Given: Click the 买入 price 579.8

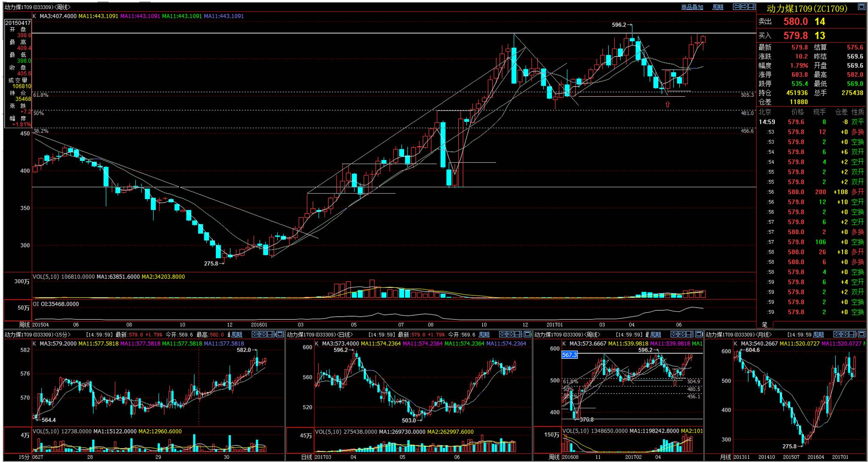Looking at the screenshot, I should tap(795, 36).
